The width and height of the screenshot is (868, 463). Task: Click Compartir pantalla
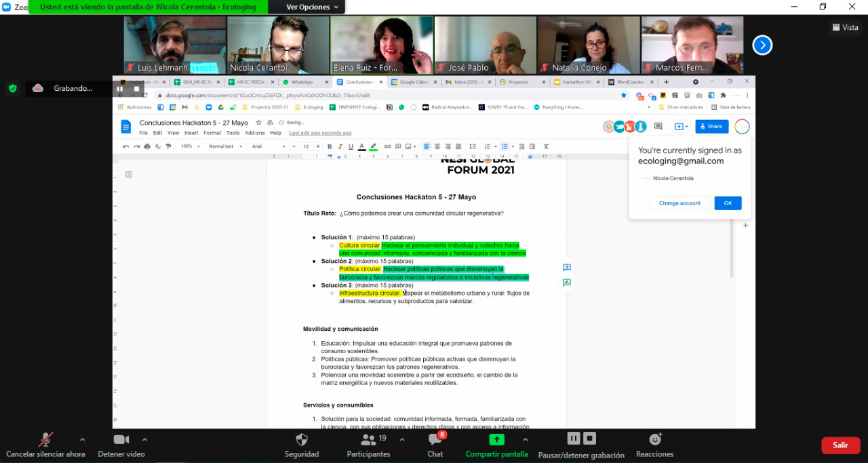tap(496, 445)
